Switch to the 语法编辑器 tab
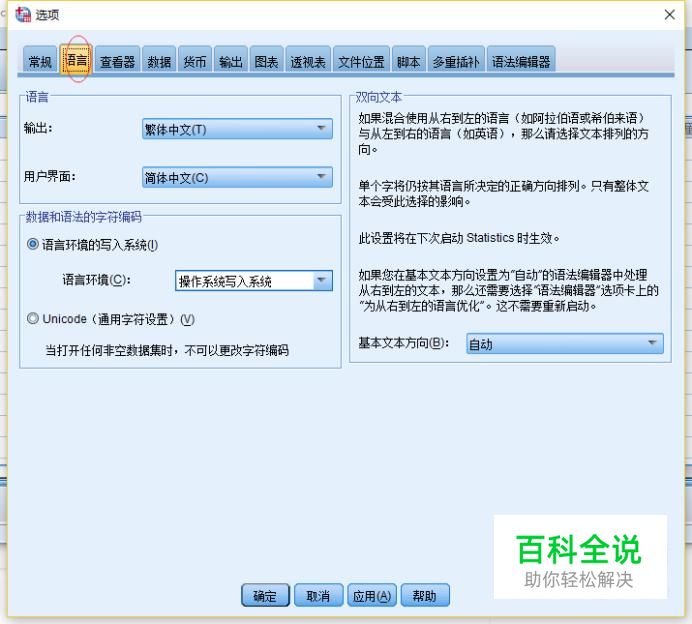This screenshot has width=692, height=624. 521,61
